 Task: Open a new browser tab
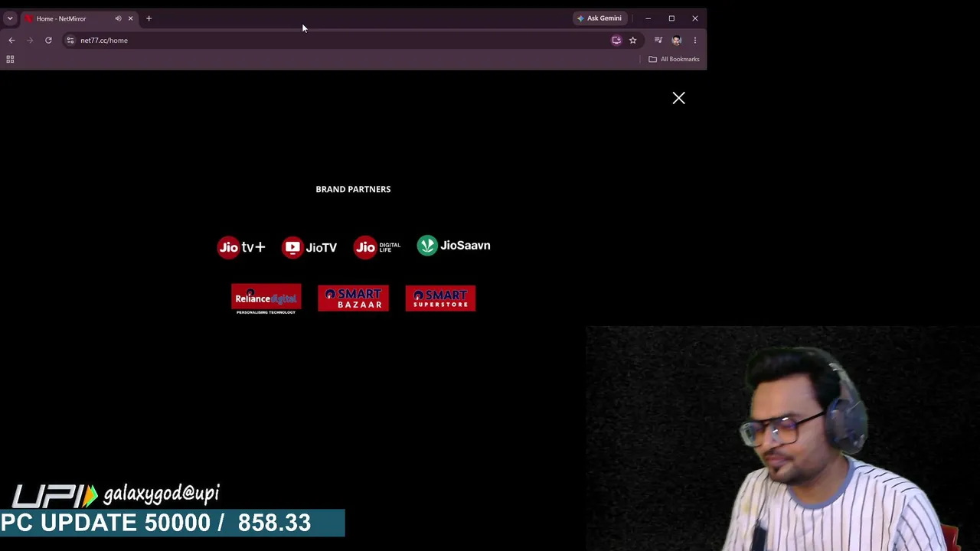[149, 18]
